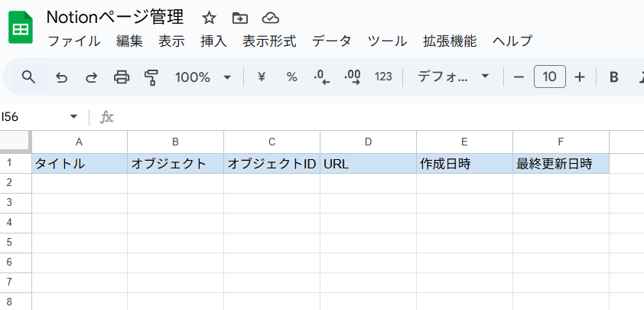
Task: Select row 6 header
Action: [15, 263]
